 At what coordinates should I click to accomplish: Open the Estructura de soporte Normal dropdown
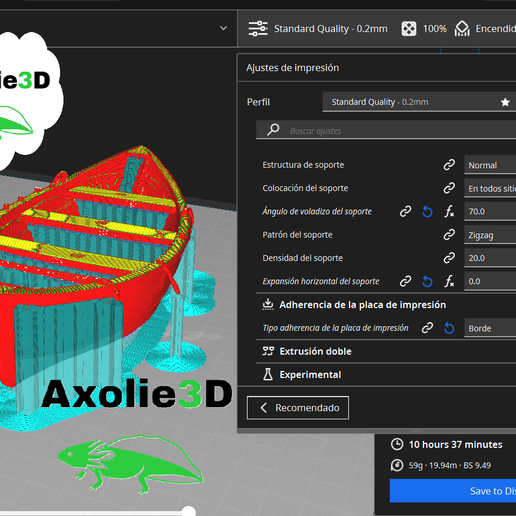490,165
